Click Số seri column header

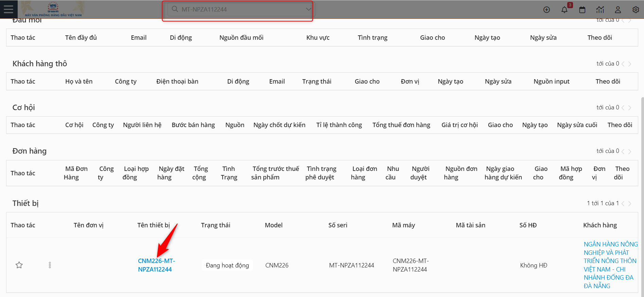click(338, 225)
